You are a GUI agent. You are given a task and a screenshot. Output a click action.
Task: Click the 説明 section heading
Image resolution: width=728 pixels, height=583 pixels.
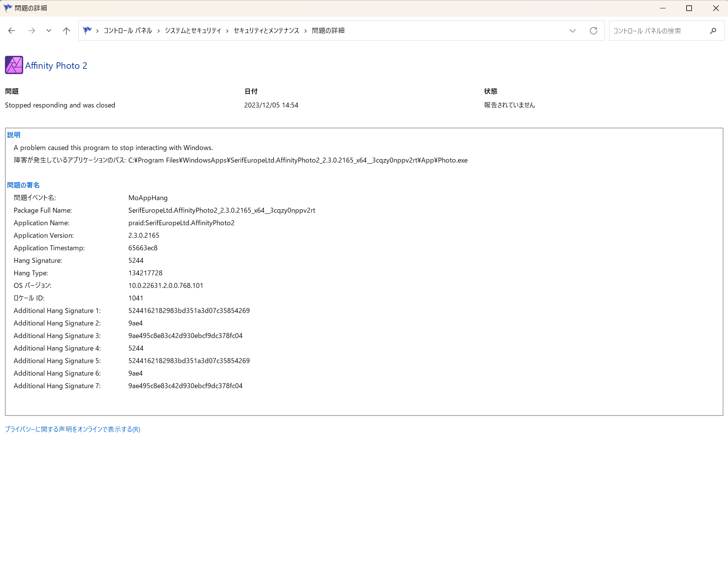14,135
